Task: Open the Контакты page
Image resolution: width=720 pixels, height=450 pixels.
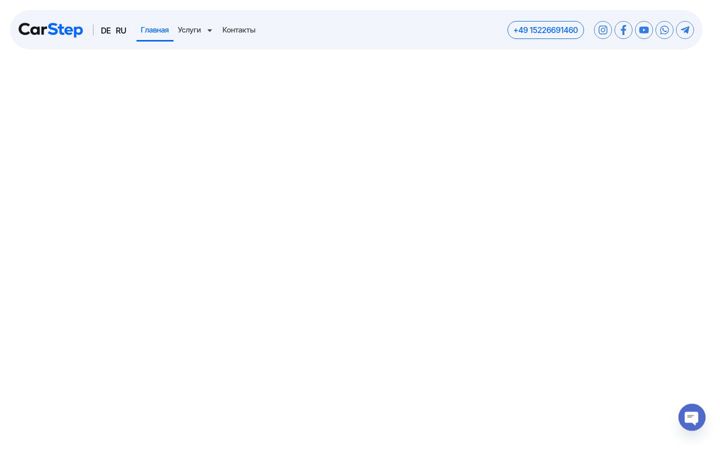Action: click(239, 30)
